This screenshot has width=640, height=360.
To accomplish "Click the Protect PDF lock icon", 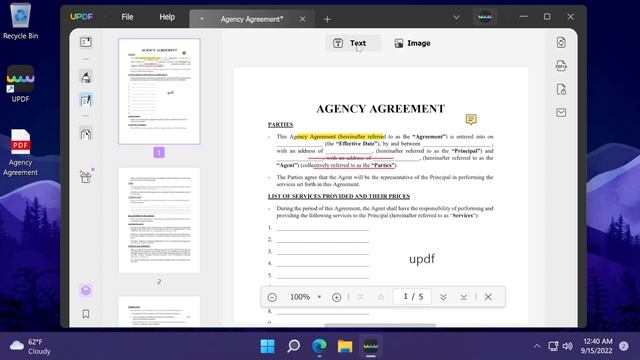I will pyautogui.click(x=561, y=89).
